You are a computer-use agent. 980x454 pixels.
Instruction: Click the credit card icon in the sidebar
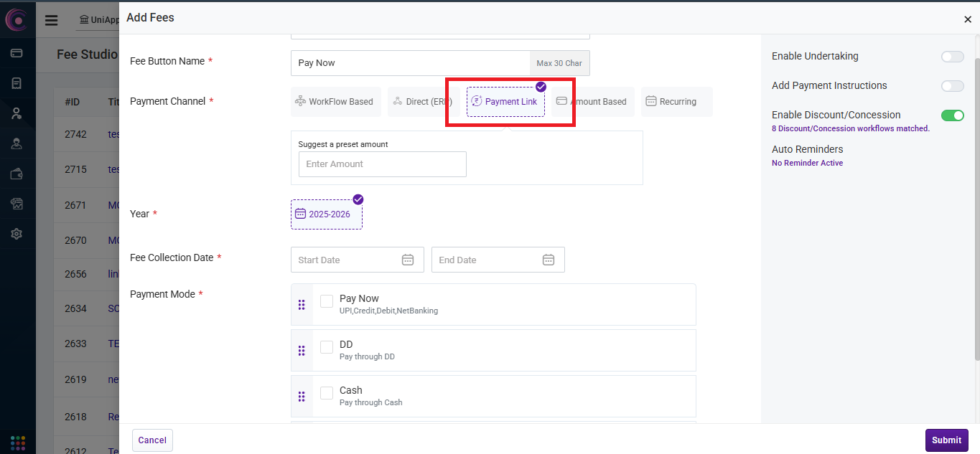17,53
